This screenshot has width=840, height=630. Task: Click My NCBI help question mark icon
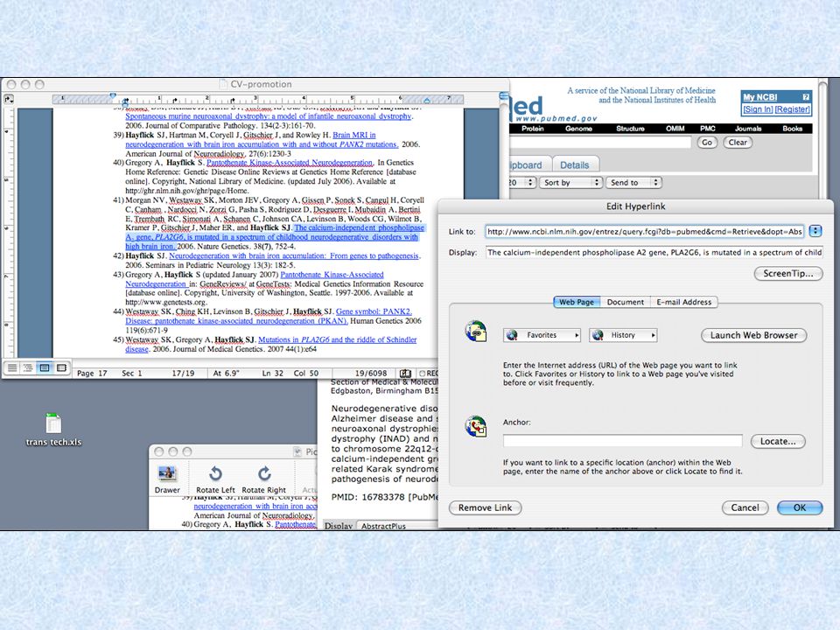point(806,97)
